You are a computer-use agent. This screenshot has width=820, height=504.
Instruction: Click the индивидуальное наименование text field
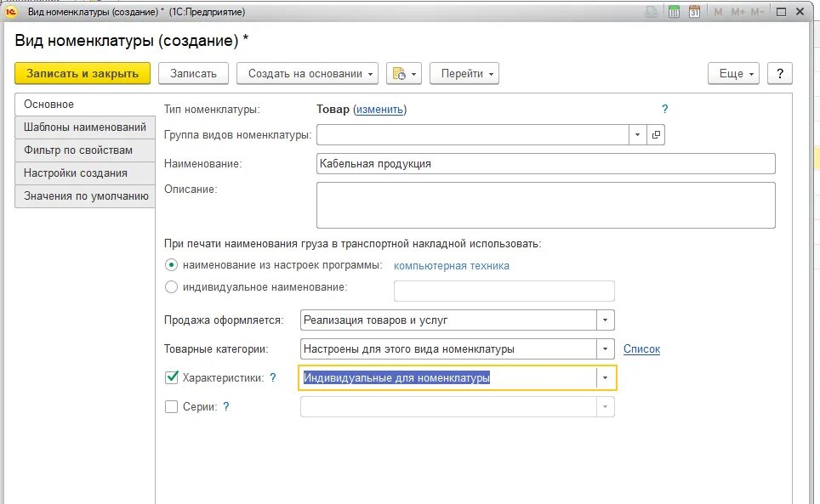pyautogui.click(x=504, y=291)
